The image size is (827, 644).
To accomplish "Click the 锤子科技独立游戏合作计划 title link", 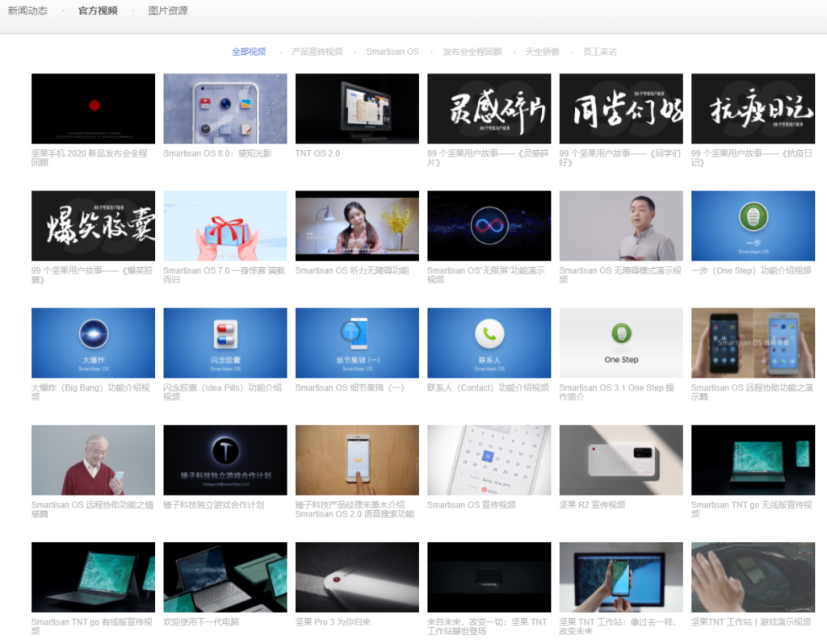I will click(213, 505).
